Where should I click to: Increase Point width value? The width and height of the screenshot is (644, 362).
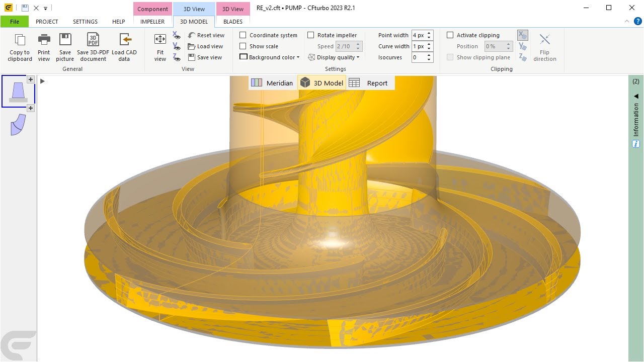pos(429,33)
